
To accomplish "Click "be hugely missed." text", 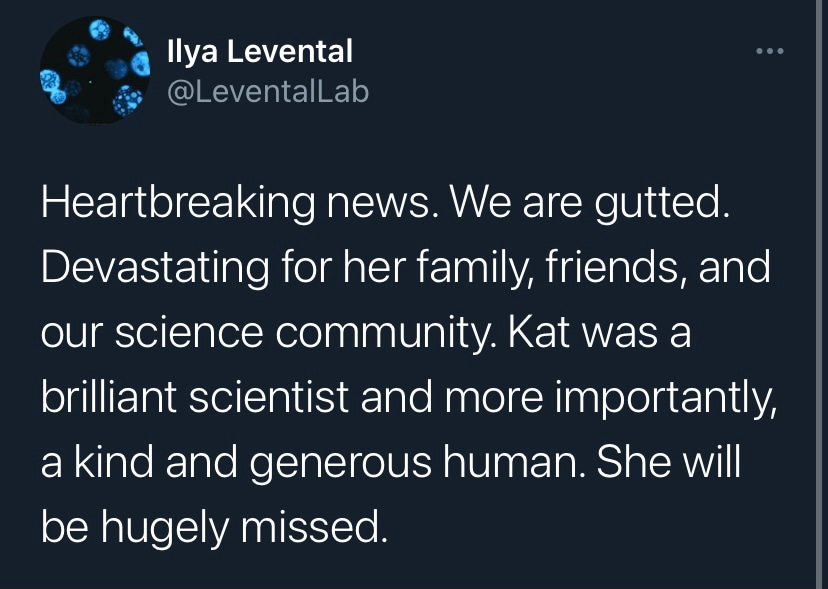I will (212, 525).
